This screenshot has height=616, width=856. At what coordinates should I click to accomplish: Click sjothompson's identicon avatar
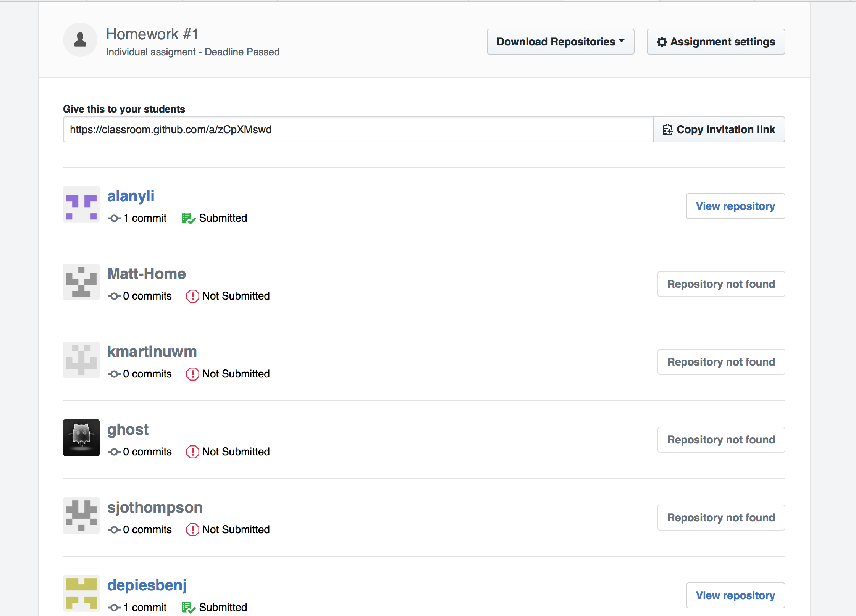coord(81,516)
